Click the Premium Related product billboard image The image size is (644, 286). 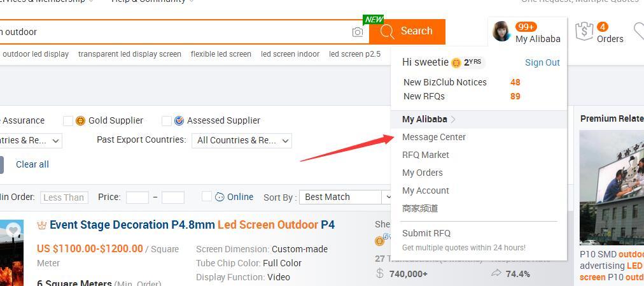[x=612, y=188]
